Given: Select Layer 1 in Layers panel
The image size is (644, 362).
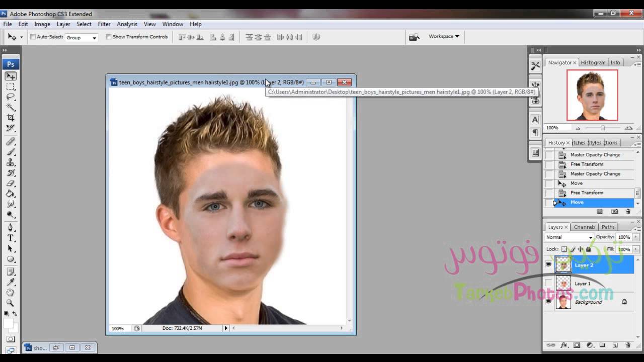Looking at the screenshot, I should pos(589,284).
